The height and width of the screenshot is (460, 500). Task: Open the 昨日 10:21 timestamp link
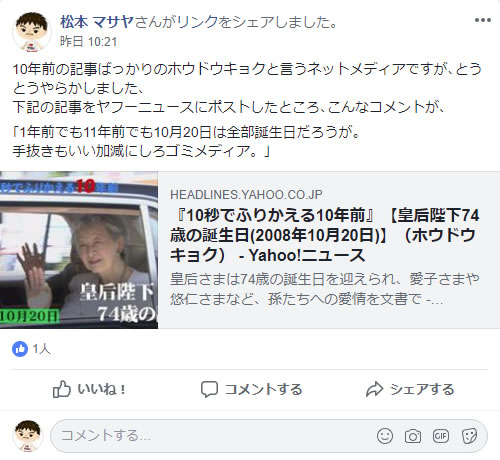click(88, 42)
